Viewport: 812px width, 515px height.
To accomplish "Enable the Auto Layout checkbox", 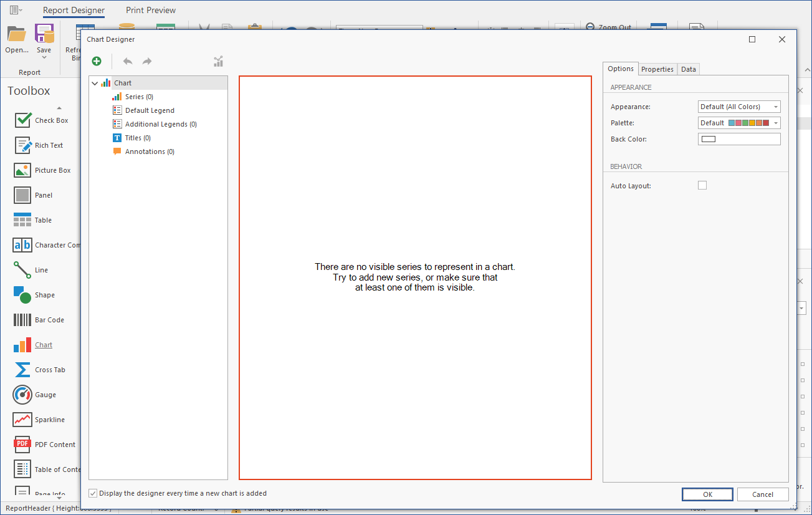I will pyautogui.click(x=702, y=185).
